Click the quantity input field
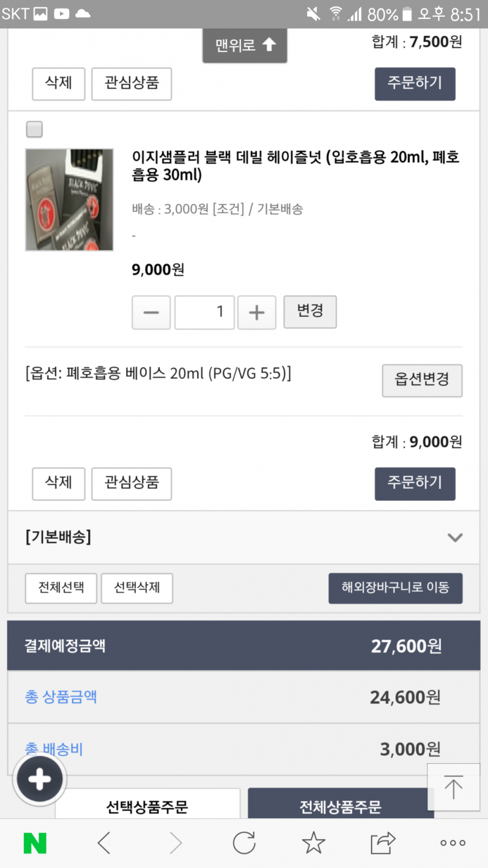The image size is (488, 868). click(x=205, y=312)
